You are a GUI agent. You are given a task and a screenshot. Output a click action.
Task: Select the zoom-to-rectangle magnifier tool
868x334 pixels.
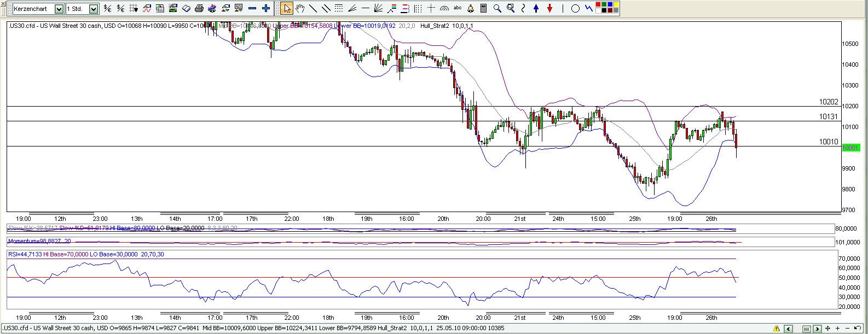click(x=511, y=8)
